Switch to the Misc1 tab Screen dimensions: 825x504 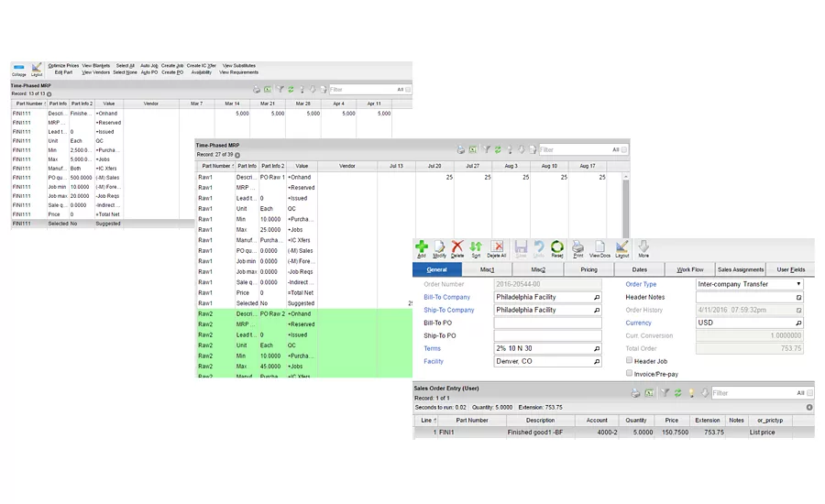pyautogui.click(x=488, y=269)
